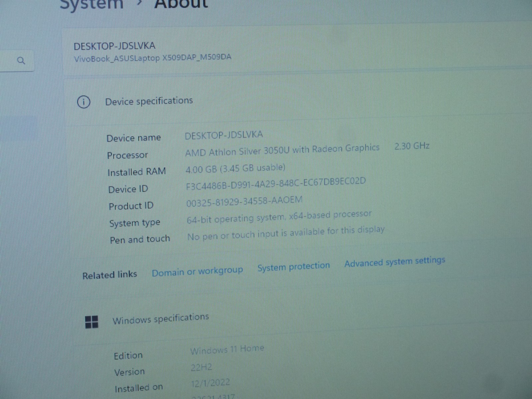
Task: Select VivoBook_ASUSLaptop X509DAP_M509DA model text
Action: point(153,58)
